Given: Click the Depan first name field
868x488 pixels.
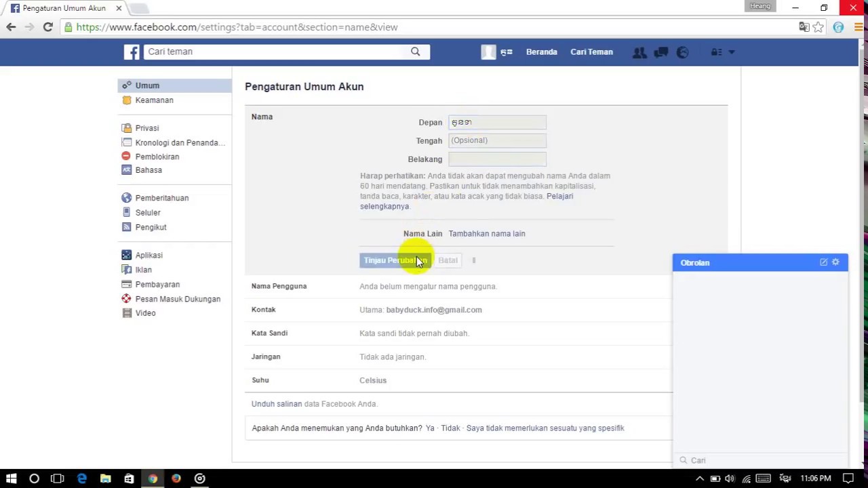Looking at the screenshot, I should coord(497,122).
